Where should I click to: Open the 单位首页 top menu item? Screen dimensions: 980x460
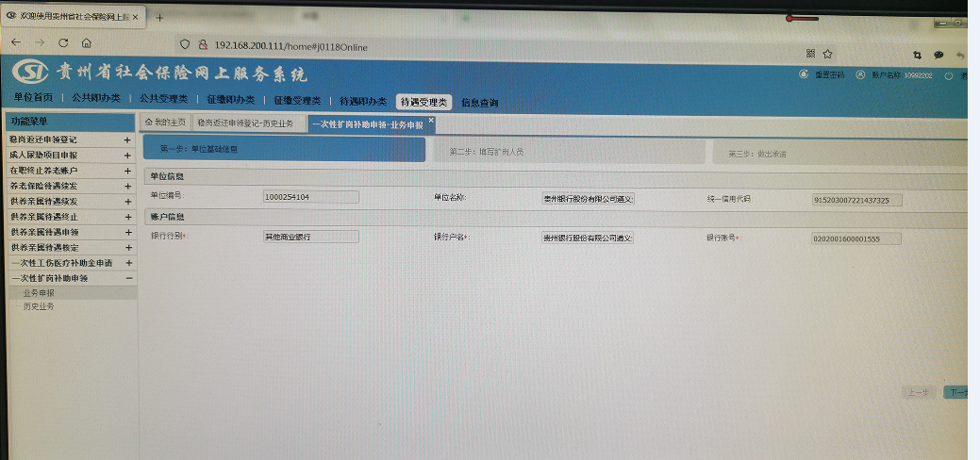point(33,98)
